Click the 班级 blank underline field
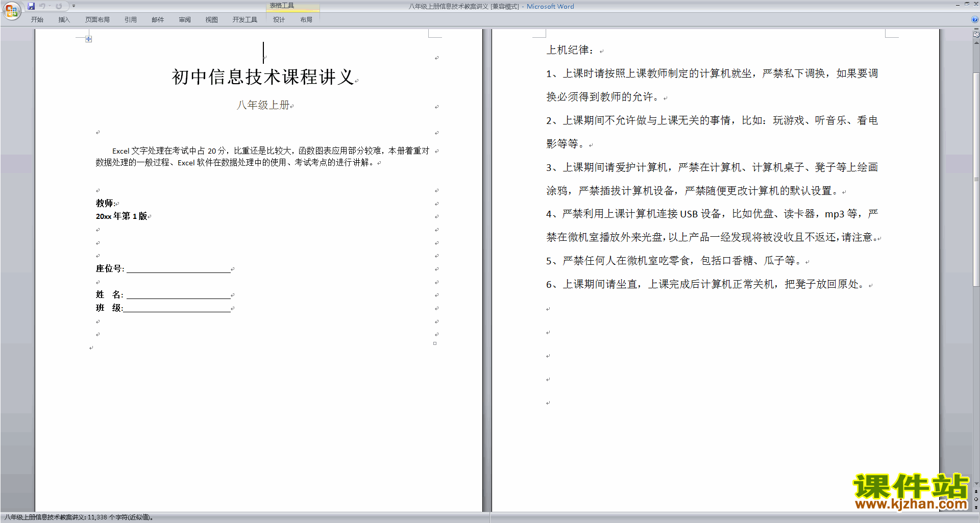Image resolution: width=980 pixels, height=523 pixels. click(x=177, y=308)
